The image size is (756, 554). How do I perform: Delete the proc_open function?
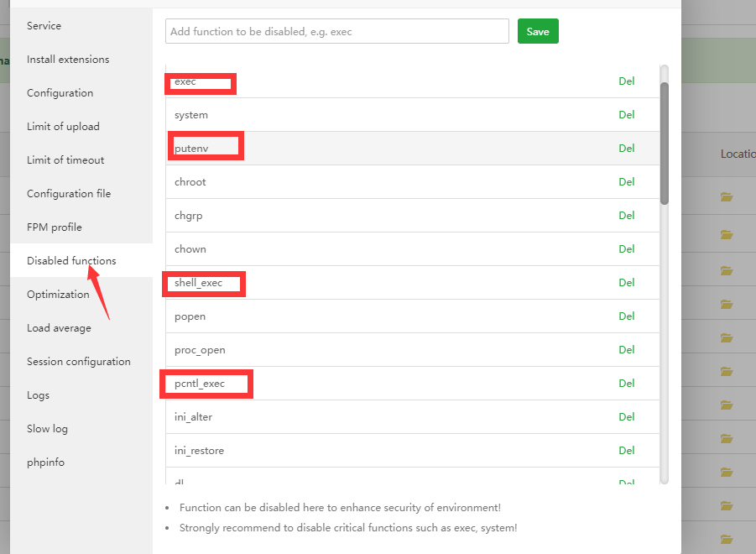(626, 349)
